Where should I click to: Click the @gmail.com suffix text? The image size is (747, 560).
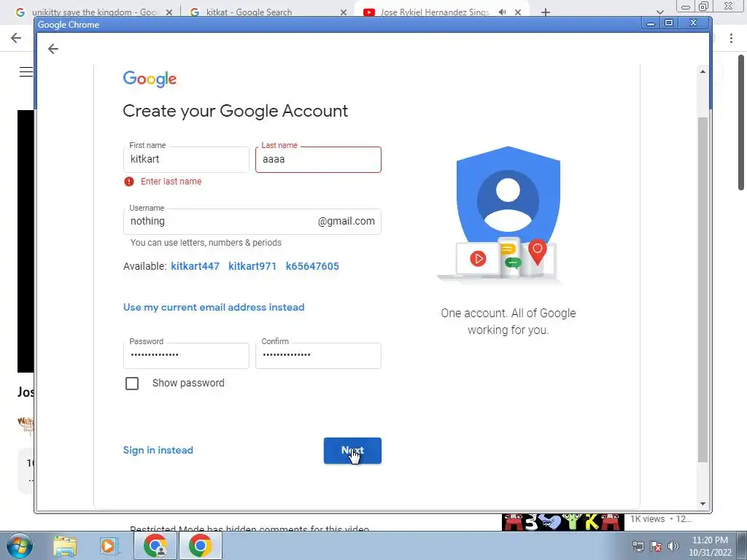(x=347, y=222)
